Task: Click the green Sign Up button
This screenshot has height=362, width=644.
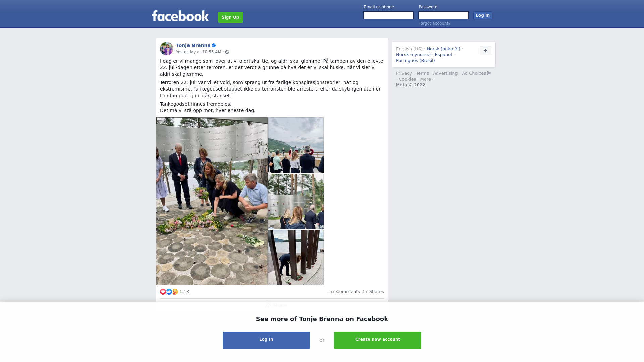Action: (230, 17)
